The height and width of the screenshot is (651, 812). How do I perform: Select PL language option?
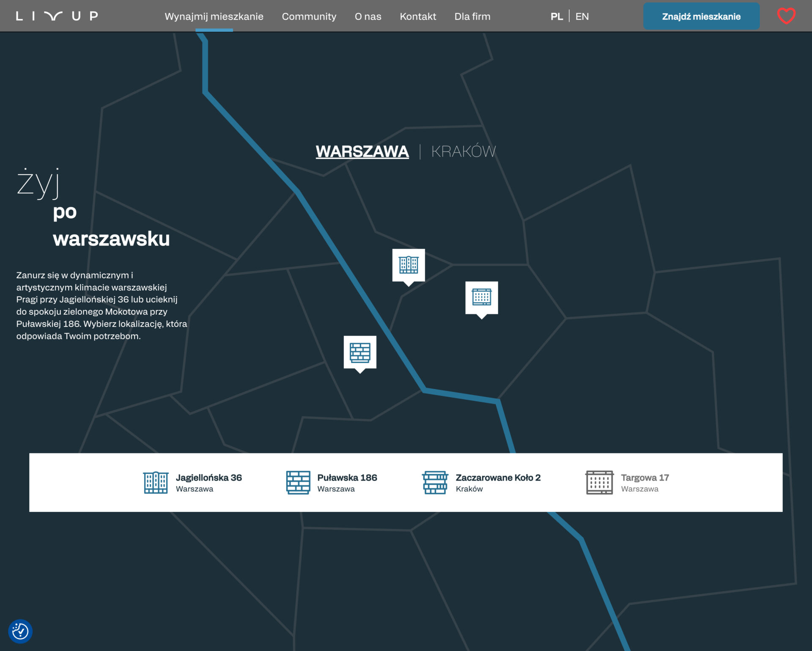point(557,16)
